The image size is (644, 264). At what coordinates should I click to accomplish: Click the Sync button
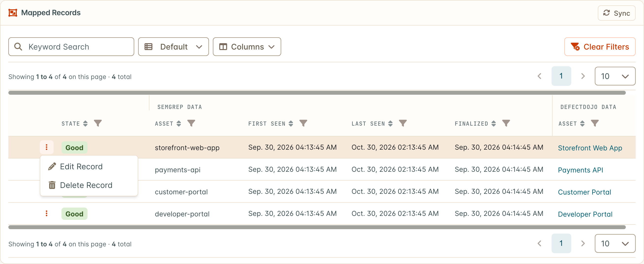[616, 13]
